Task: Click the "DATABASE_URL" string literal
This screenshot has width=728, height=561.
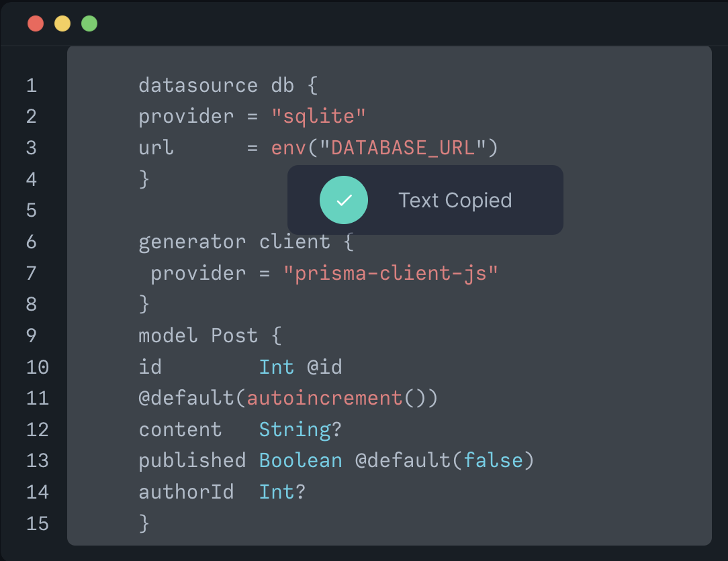Action: tap(402, 148)
